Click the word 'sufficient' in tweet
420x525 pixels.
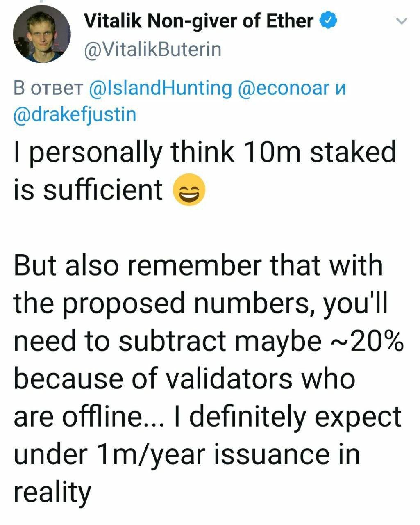(x=103, y=190)
